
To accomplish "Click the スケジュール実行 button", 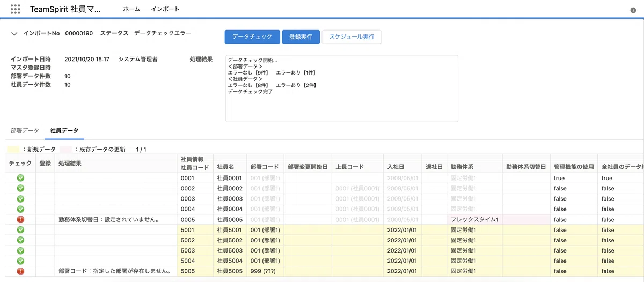I will pyautogui.click(x=352, y=37).
